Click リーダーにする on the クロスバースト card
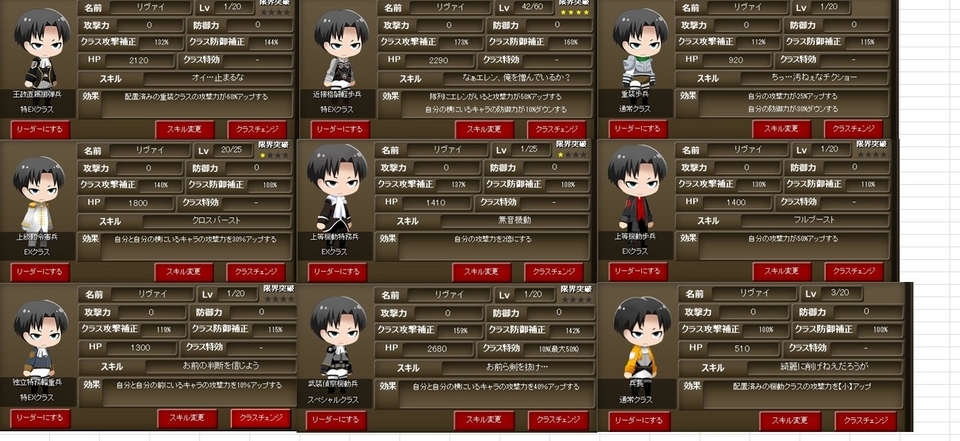This screenshot has width=960, height=441. coord(40,273)
